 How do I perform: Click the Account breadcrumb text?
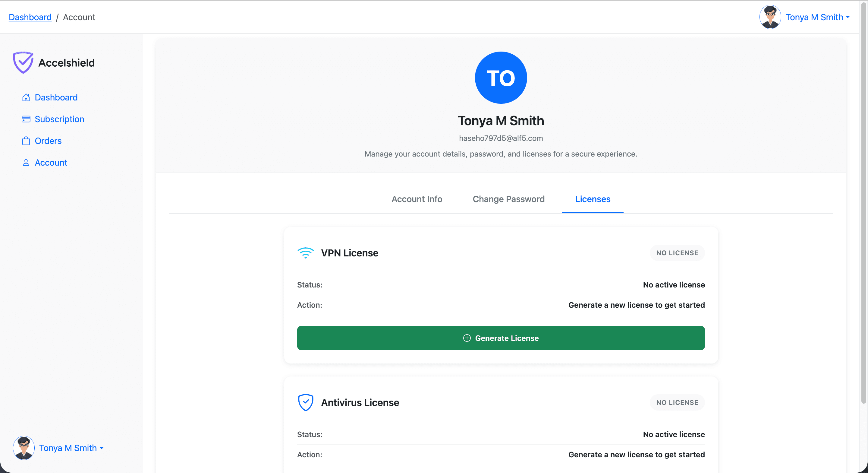coord(79,17)
